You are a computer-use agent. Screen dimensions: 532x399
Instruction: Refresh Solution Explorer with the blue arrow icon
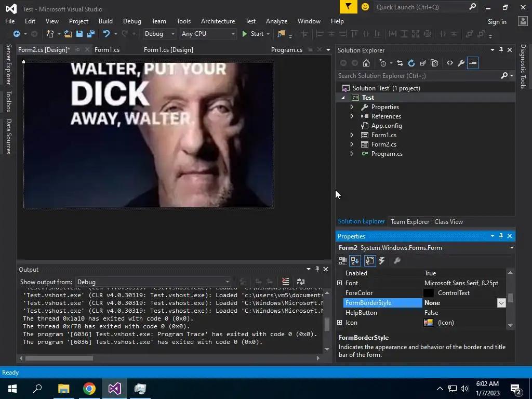point(411,63)
